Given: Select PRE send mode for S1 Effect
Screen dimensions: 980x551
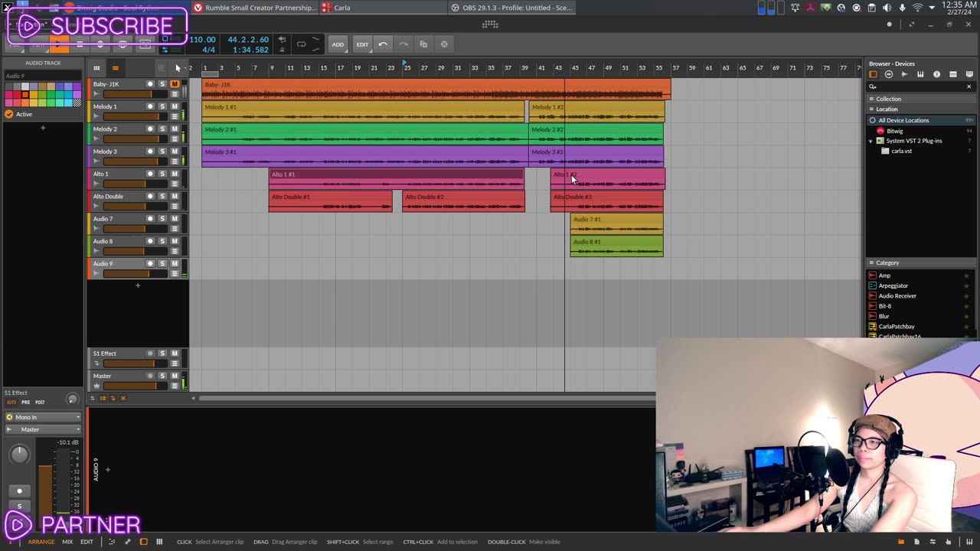Looking at the screenshot, I should [25, 403].
